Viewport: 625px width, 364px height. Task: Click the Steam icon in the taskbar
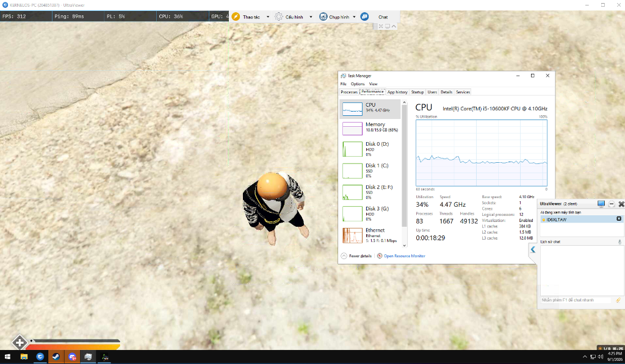coord(56,357)
